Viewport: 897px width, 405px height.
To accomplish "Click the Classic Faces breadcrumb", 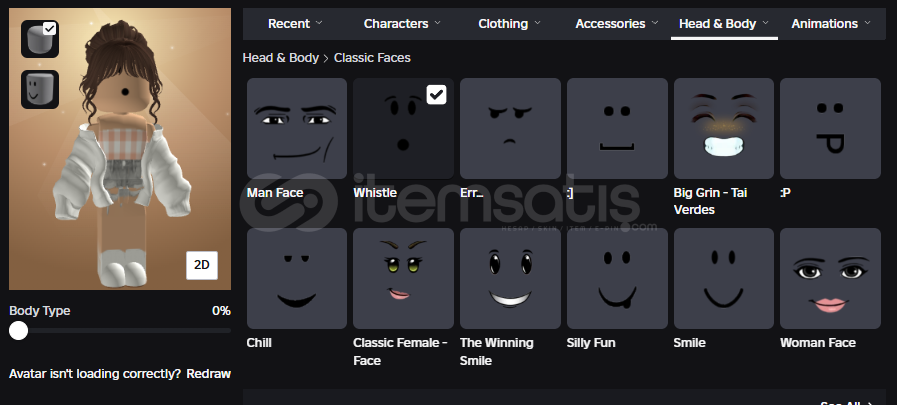I will point(372,58).
